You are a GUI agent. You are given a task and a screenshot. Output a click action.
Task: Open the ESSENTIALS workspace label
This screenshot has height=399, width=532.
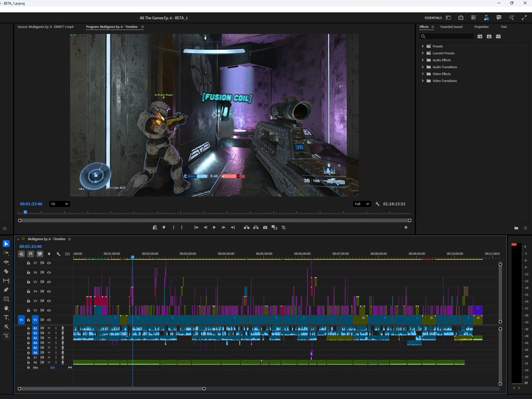[433, 18]
